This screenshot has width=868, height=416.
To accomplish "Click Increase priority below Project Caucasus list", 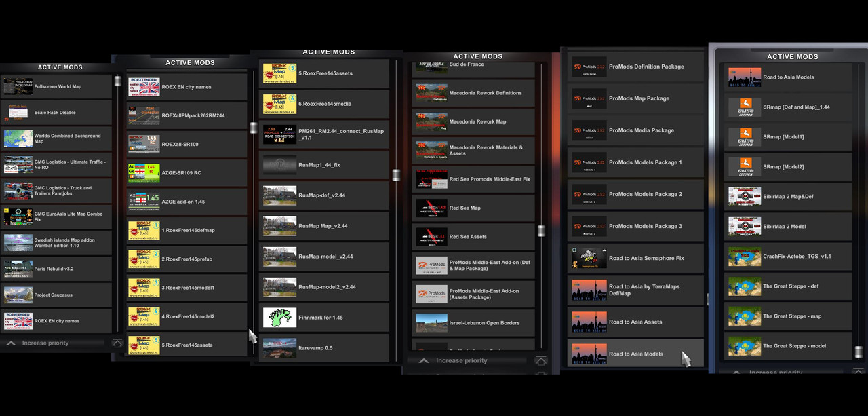I will pyautogui.click(x=45, y=343).
